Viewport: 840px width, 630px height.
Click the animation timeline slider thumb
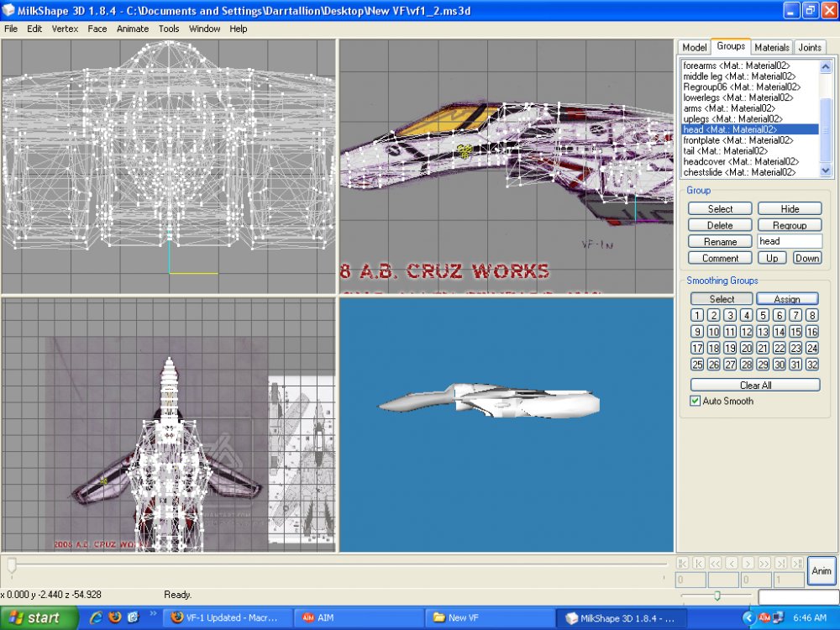pos(11,564)
